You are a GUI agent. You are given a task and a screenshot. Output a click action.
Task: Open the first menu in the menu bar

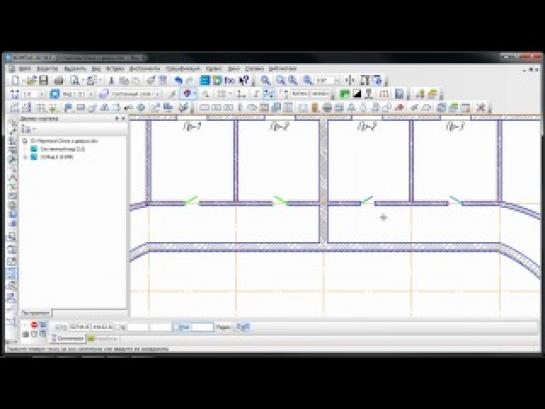tap(25, 69)
